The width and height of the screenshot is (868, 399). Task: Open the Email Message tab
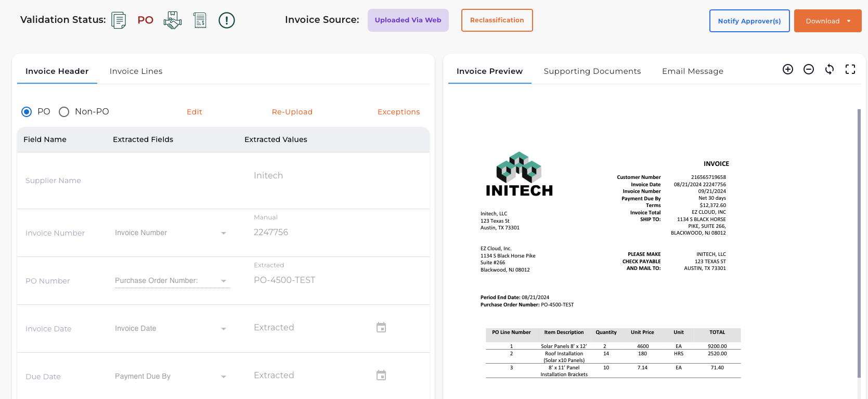(x=693, y=71)
